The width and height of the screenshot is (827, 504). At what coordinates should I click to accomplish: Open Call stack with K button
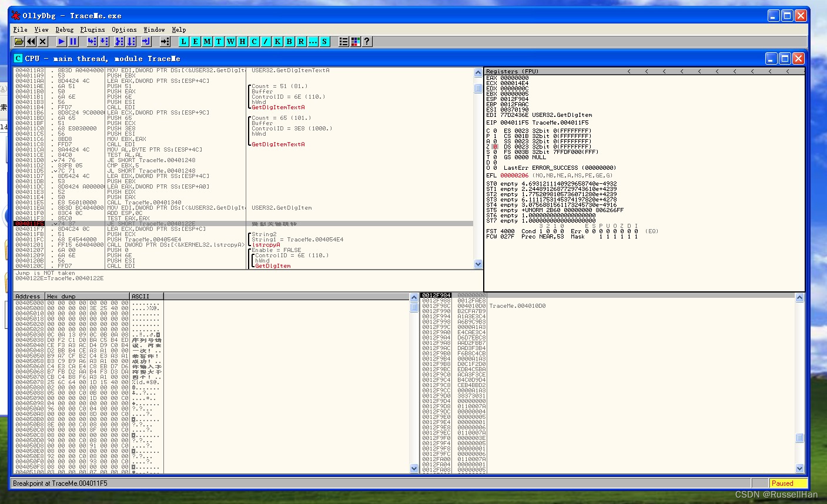pos(277,42)
